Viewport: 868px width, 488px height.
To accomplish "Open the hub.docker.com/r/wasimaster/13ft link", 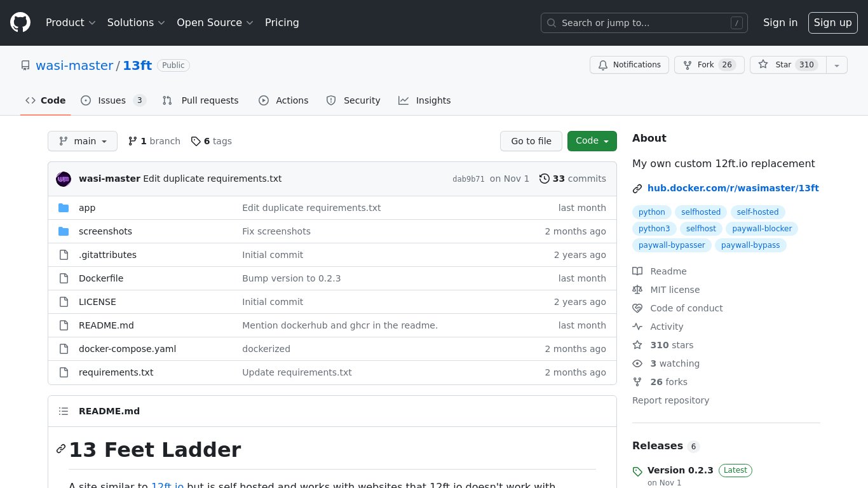I will point(733,188).
